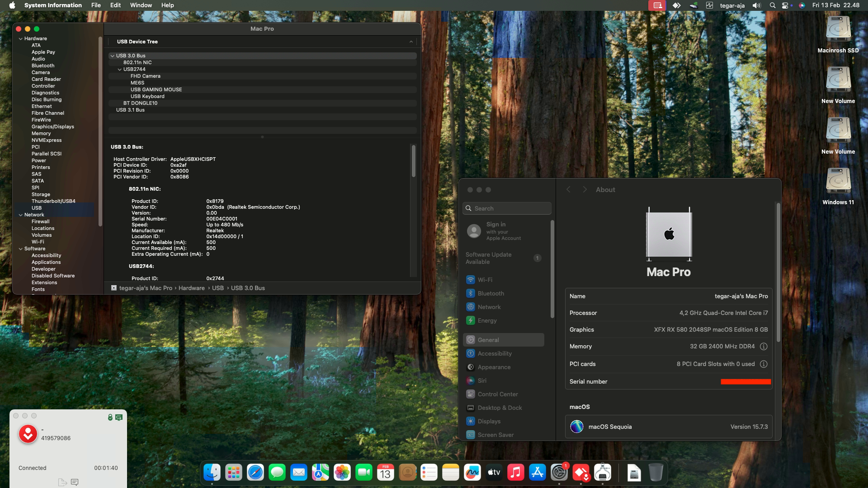Open the Apple menu
Viewport: 868px width, 488px height.
[x=12, y=5]
